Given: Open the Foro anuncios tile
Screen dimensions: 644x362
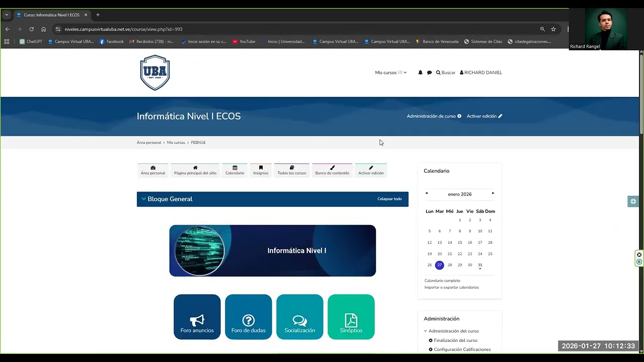Looking at the screenshot, I should click(197, 317).
